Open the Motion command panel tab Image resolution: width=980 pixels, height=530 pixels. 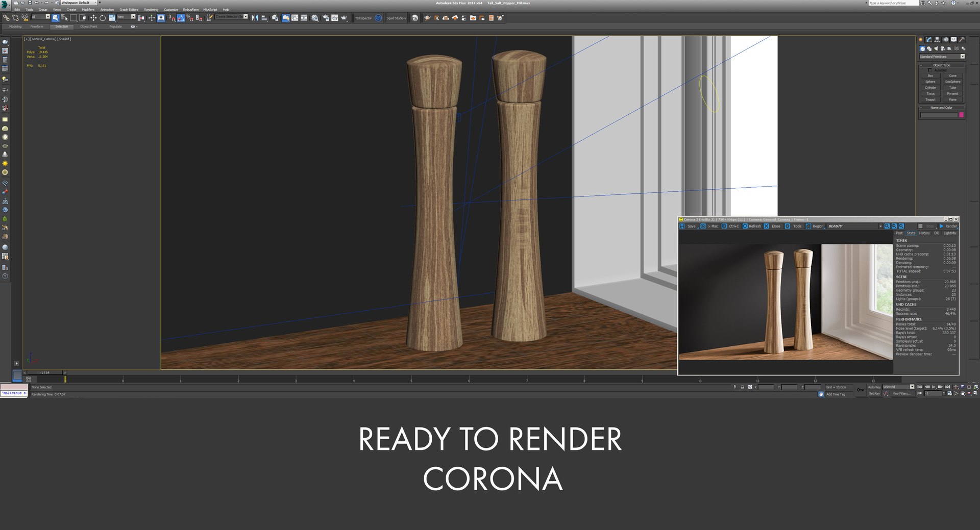point(946,39)
